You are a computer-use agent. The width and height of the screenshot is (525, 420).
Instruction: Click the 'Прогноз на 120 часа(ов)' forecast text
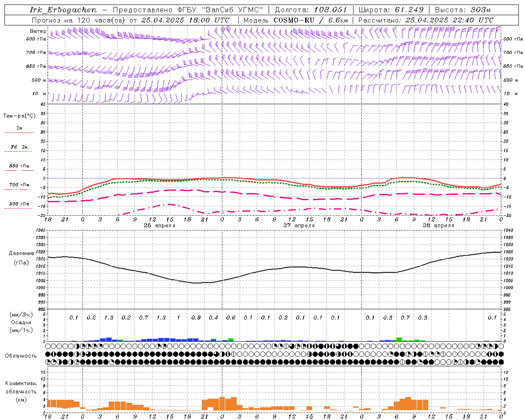pos(79,20)
